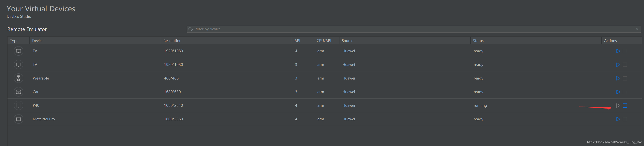Click the P40 row play triangle
This screenshot has height=146, width=644.
[x=618, y=106]
